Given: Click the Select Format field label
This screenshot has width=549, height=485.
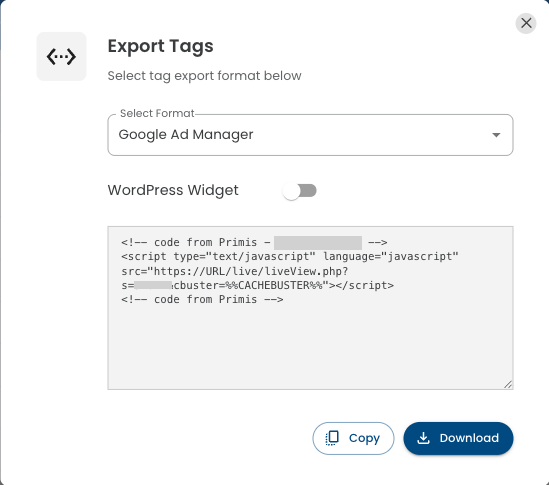Looking at the screenshot, I should 157,113.
